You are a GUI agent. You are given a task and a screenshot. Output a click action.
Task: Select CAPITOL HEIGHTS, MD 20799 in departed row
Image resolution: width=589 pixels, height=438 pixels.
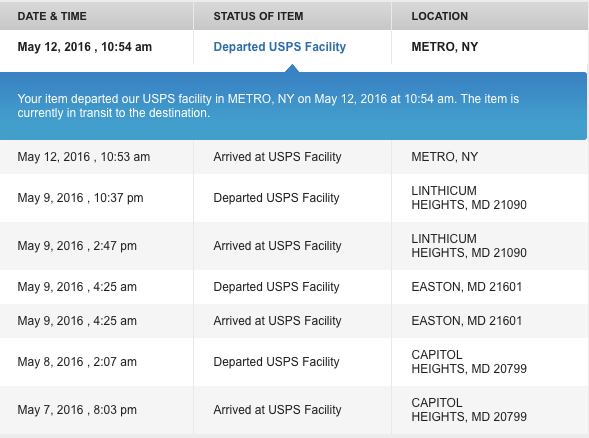coord(469,362)
